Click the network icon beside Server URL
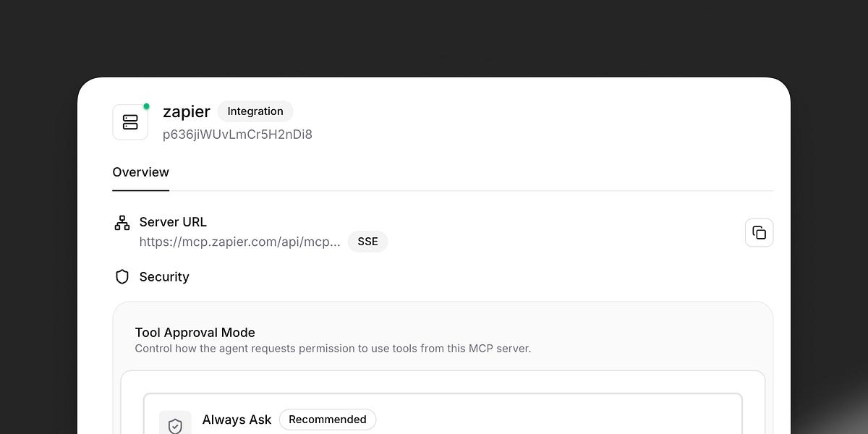The image size is (868, 434). (122, 223)
